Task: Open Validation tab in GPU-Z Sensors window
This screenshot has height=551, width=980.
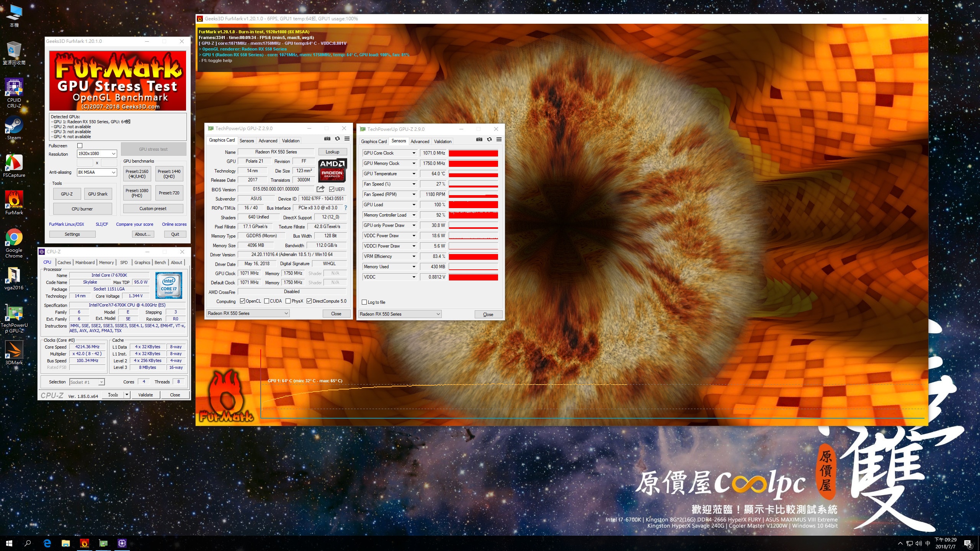Action: pyautogui.click(x=443, y=142)
